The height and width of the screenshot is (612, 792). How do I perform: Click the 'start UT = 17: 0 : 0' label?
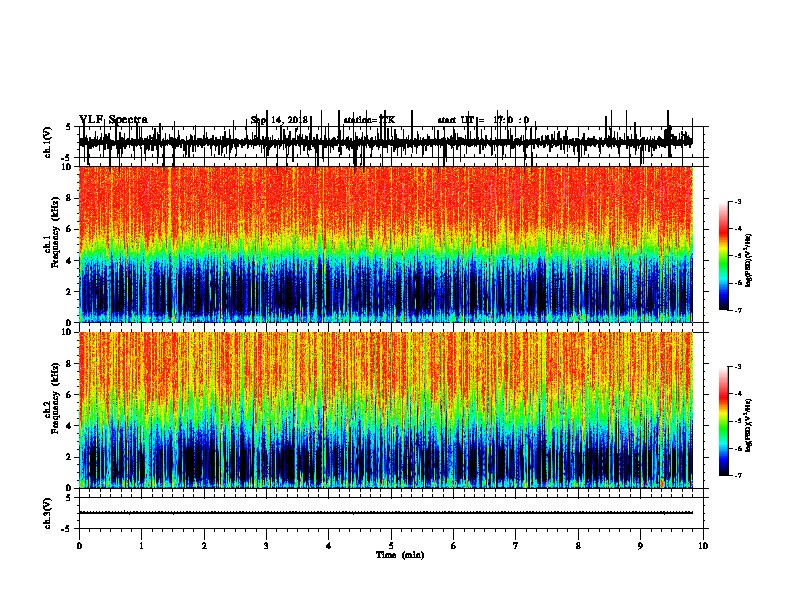483,120
